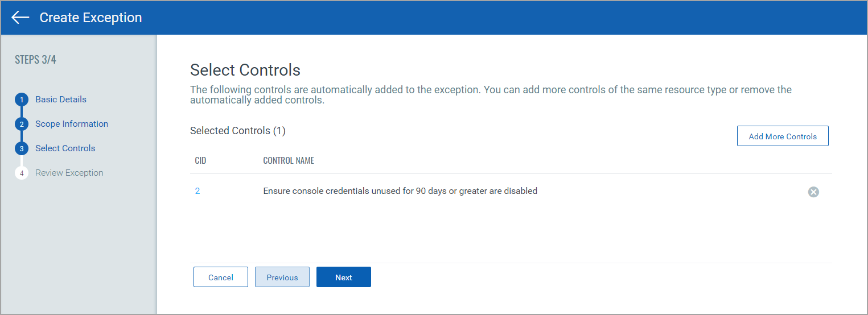Open the Scope Information step
Screen dimensions: 868x315
coord(72,124)
